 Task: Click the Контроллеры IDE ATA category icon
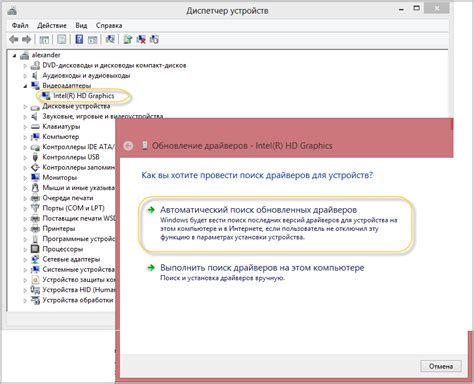(x=35, y=147)
